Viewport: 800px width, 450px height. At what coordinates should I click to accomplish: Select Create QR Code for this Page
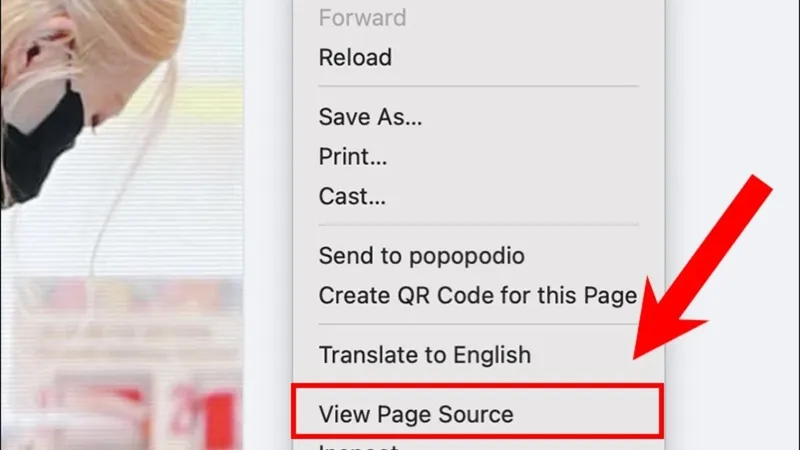(477, 295)
